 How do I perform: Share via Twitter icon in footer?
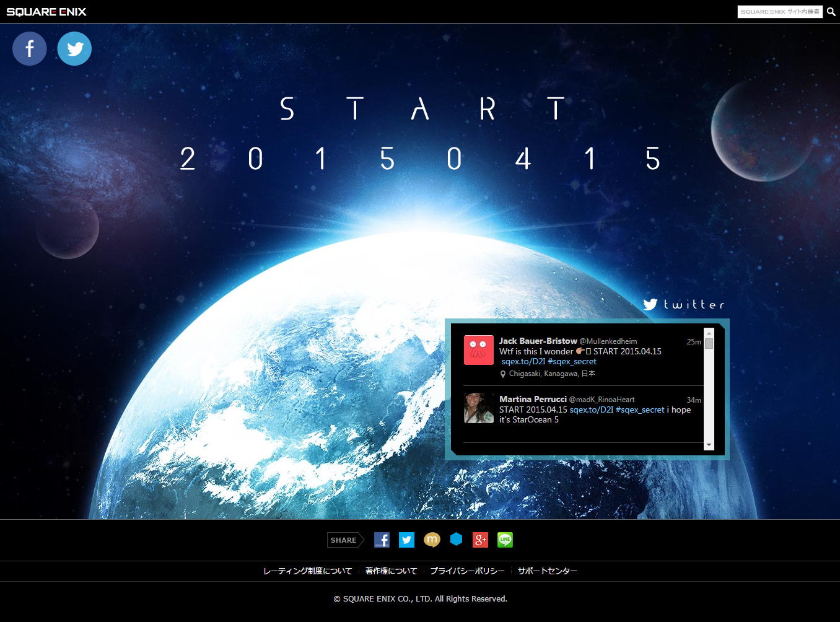click(406, 540)
